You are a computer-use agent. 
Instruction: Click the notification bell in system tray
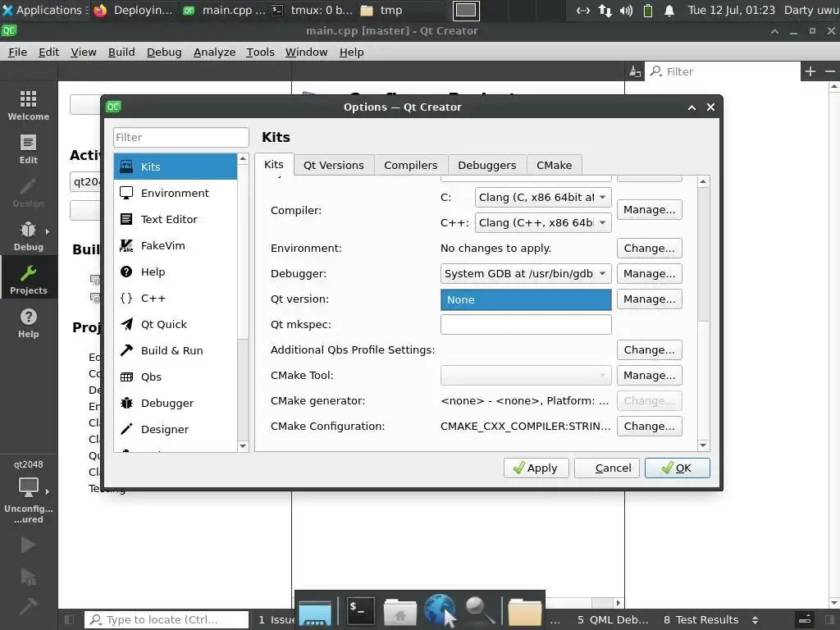click(669, 10)
